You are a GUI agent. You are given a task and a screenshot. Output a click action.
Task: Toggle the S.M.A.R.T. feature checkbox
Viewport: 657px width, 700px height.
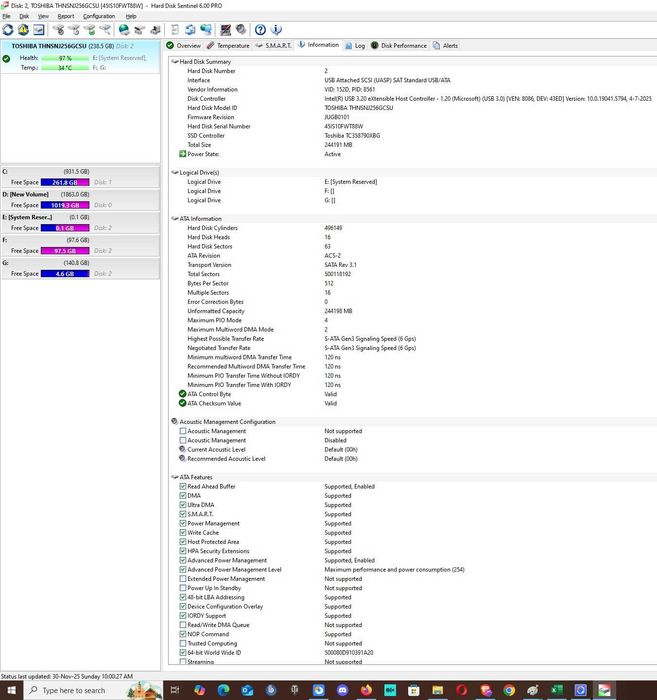click(183, 514)
